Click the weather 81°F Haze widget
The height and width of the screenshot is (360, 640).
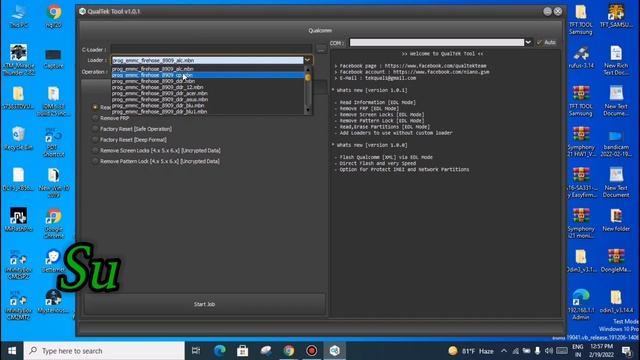coord(471,351)
